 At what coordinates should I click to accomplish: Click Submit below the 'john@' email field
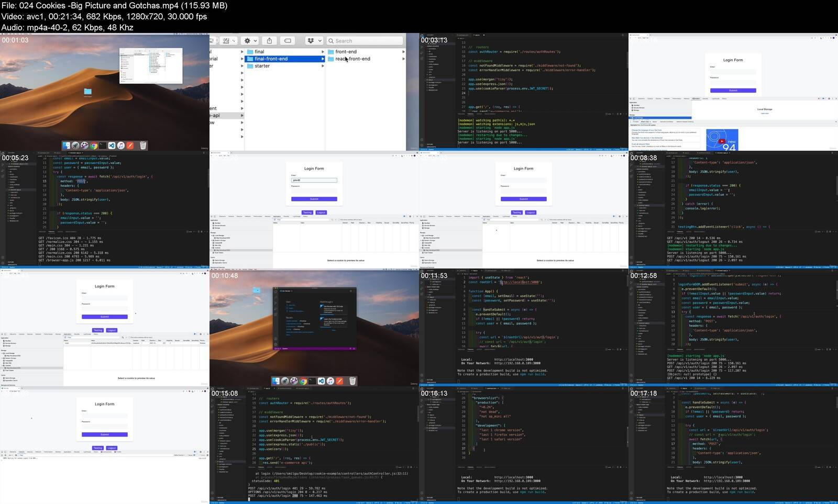coord(314,199)
